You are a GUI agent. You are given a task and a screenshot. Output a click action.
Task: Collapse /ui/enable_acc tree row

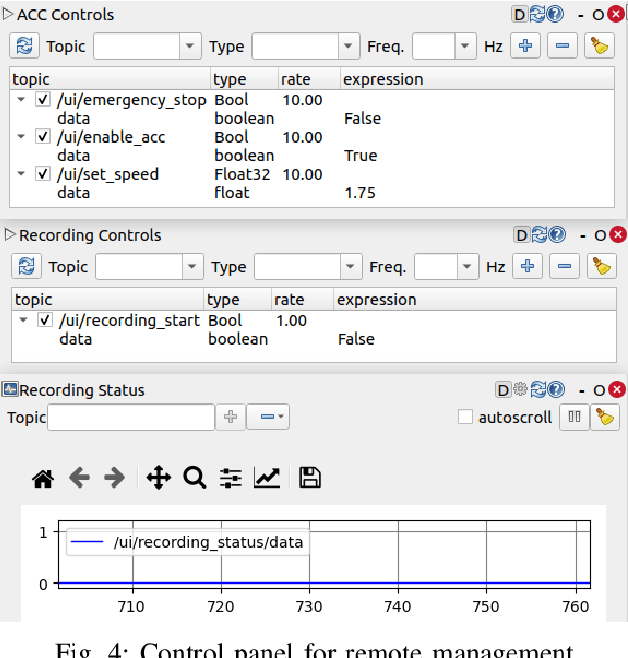click(21, 137)
